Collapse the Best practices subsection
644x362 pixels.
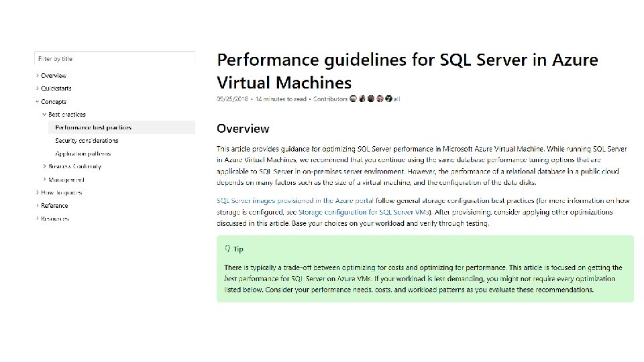pos(44,115)
